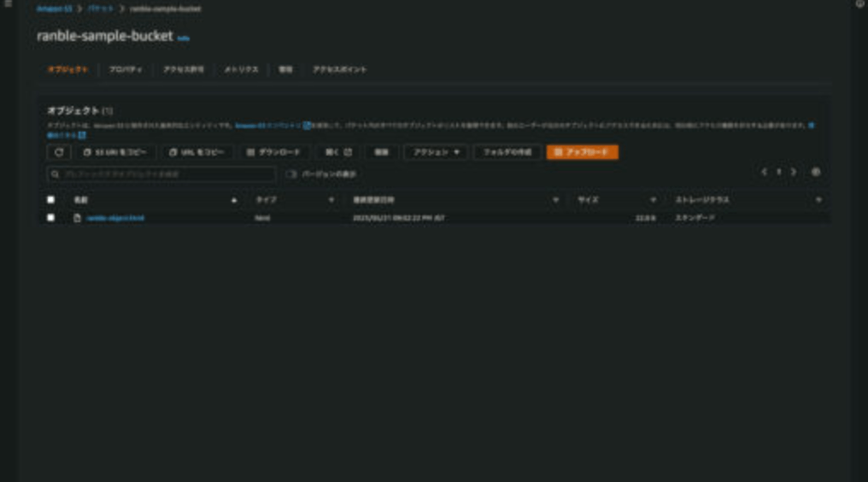Click Amazon S3 breadcrumb link
This screenshot has width=868, height=482.
coord(55,9)
